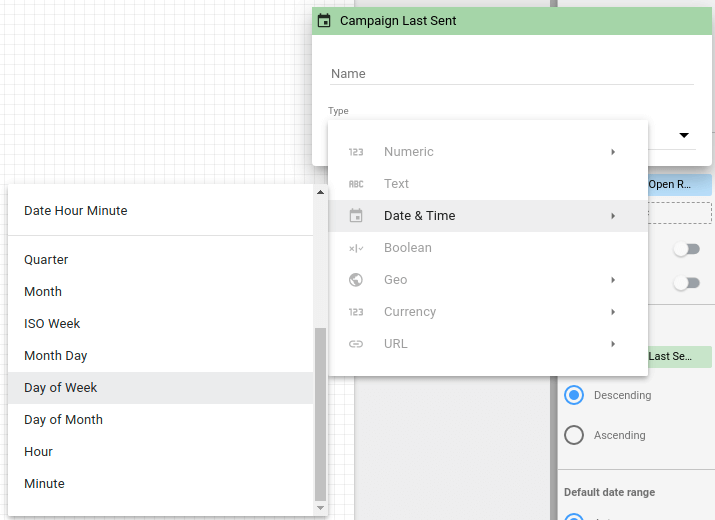This screenshot has height=520, width=715.
Task: Select the Numeric type option
Action: (x=488, y=152)
